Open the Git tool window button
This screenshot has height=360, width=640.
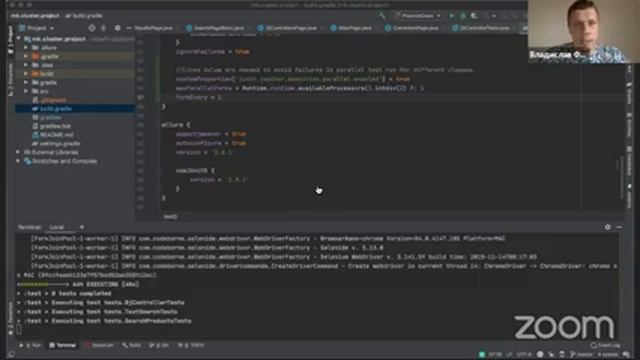click(159, 345)
